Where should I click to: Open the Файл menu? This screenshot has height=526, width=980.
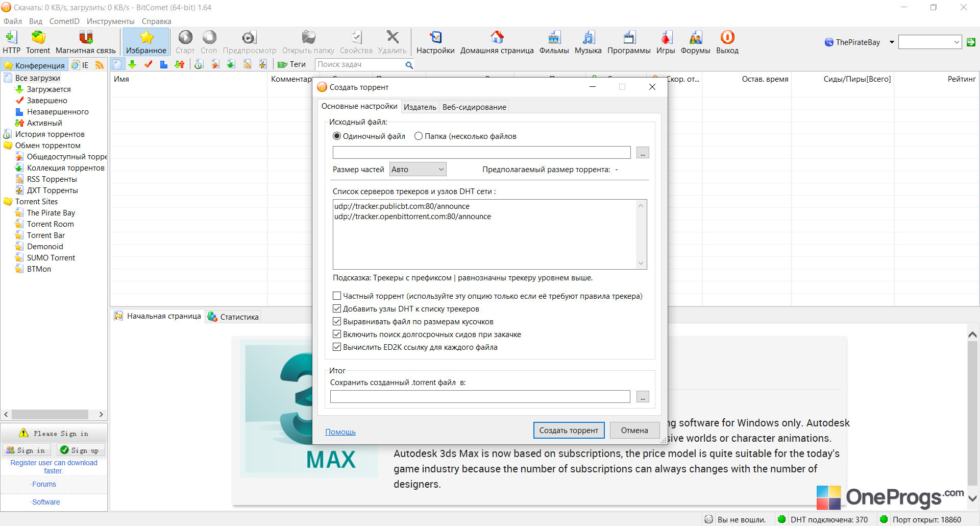[13, 21]
